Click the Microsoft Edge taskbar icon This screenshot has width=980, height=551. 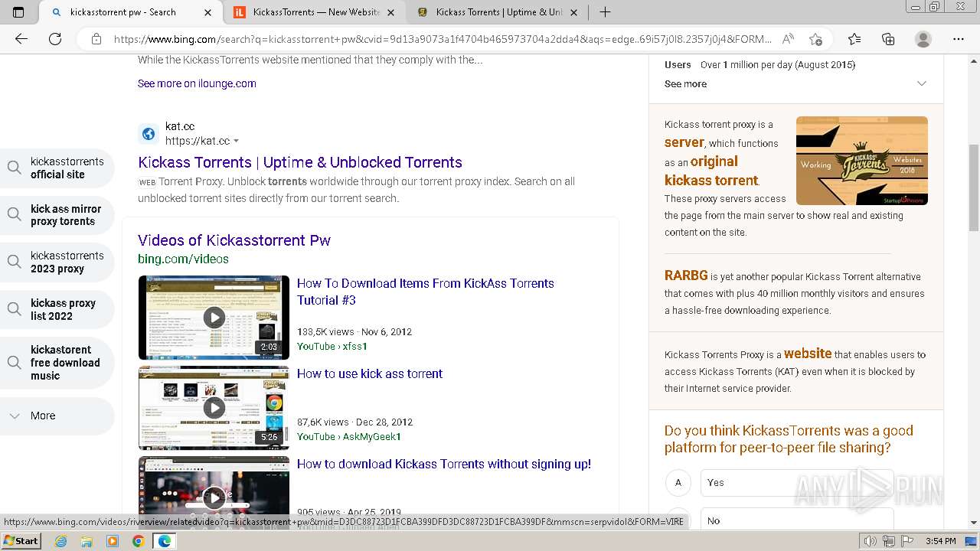[x=164, y=541]
